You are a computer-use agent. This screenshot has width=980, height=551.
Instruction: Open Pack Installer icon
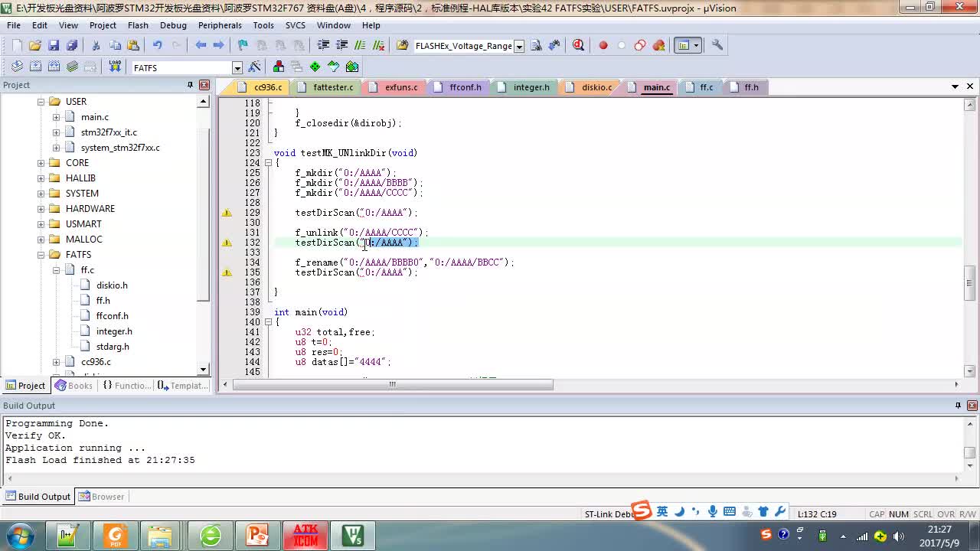tap(352, 67)
